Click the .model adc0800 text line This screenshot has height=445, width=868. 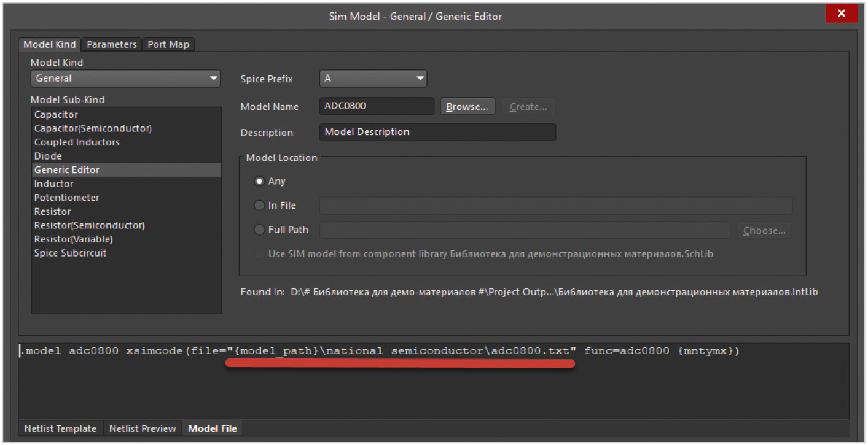tap(380, 351)
